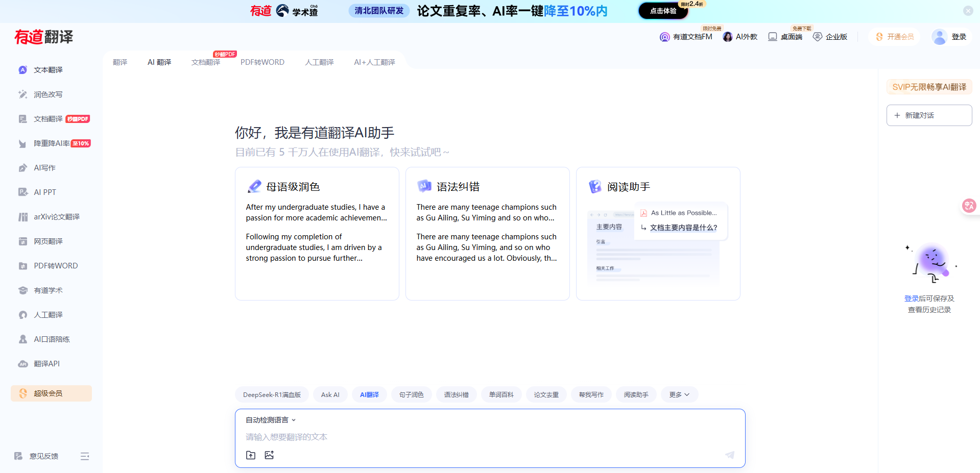The width and height of the screenshot is (980, 473).
Task: Click the floating pink translate widget icon
Action: [x=969, y=206]
